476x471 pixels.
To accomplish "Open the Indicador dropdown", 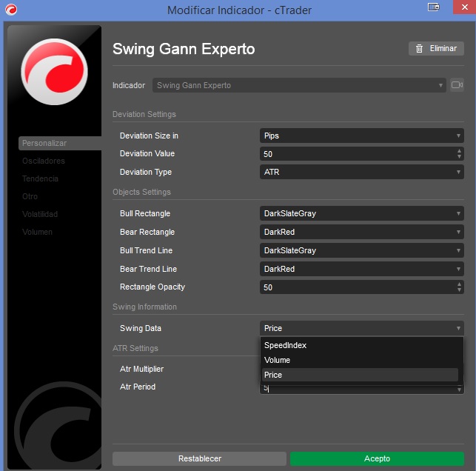I will coord(299,85).
